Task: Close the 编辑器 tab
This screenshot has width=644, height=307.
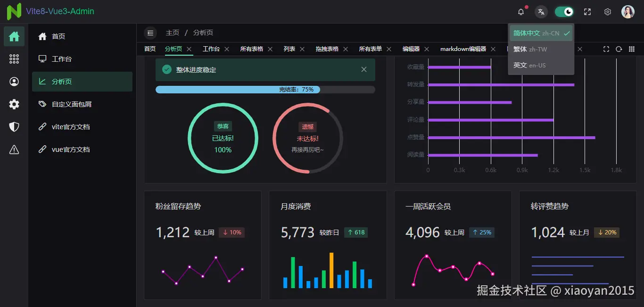Action: point(427,49)
